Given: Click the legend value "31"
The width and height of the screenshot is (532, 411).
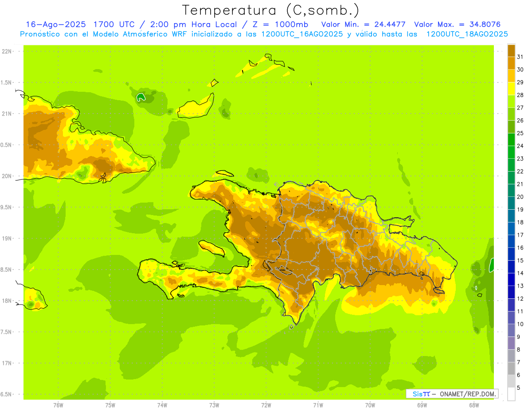Looking at the screenshot, I should coord(520,57).
